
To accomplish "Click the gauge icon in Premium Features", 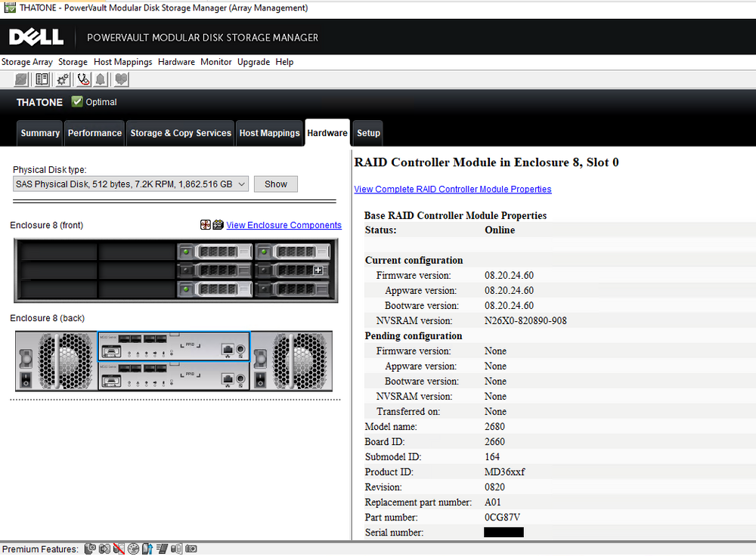I will click(x=134, y=548).
